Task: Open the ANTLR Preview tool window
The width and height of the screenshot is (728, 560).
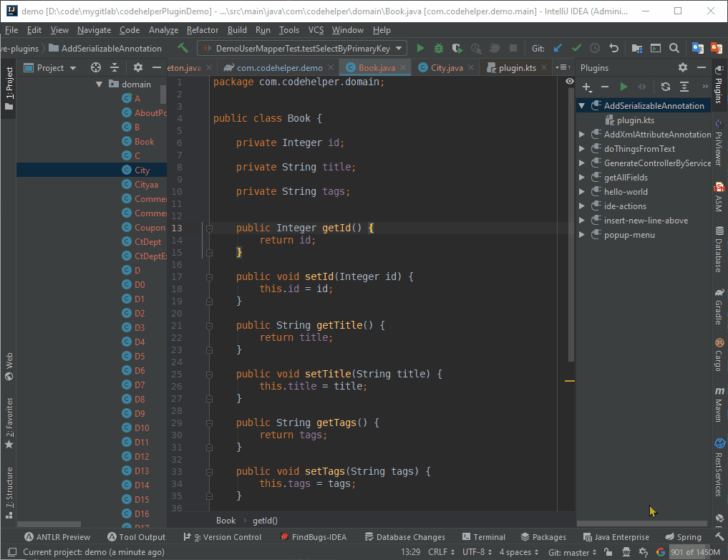Action: (x=57, y=537)
